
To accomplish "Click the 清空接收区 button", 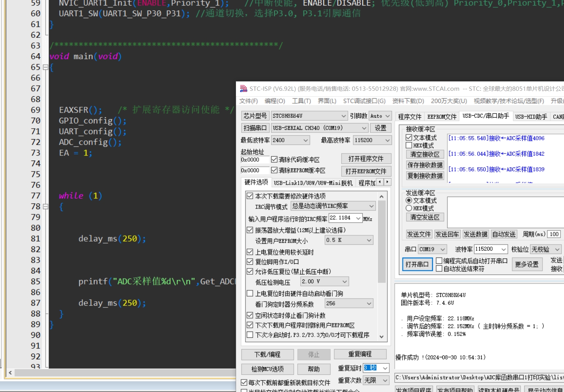I will click(425, 154).
